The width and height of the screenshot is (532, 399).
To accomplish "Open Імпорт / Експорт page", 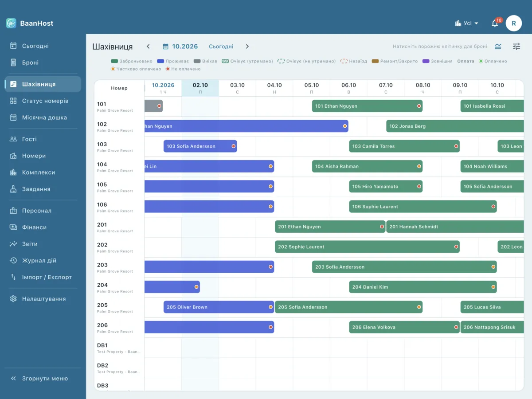I will (x=43, y=277).
